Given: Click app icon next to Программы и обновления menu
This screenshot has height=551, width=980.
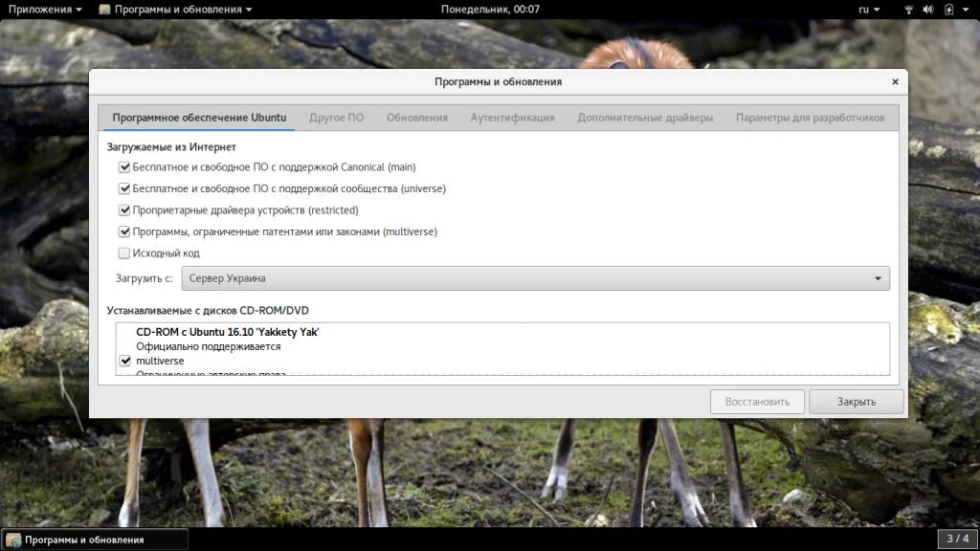Looking at the screenshot, I should [x=104, y=10].
